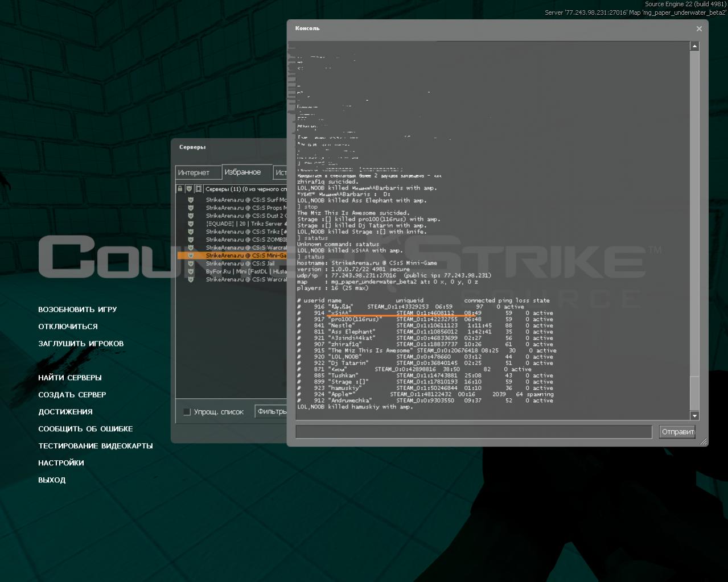Screen dimensions: 728x582
Task: Open НАЙТИ СЕРВЕРЫ from main menu
Action: point(70,378)
